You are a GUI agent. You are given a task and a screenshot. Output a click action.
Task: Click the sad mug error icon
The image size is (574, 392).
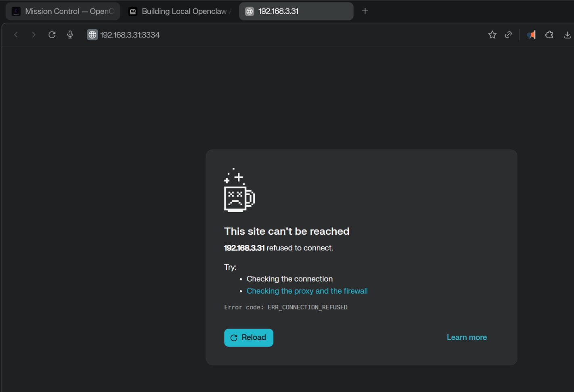pos(239,190)
